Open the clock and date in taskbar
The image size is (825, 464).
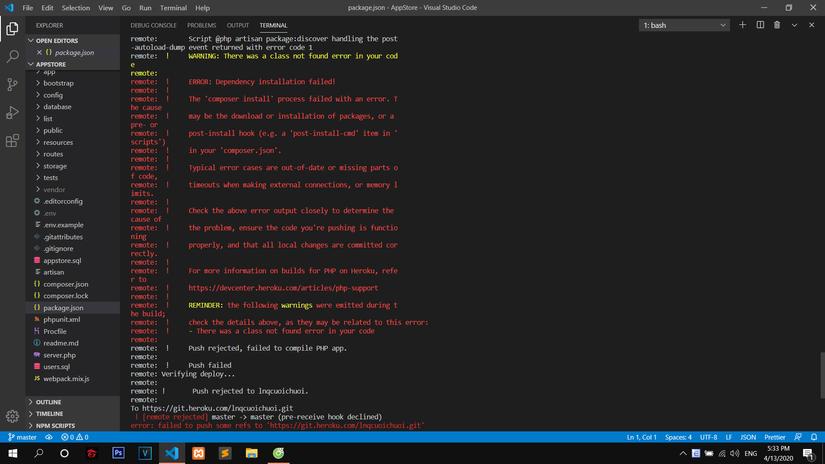[778, 453]
